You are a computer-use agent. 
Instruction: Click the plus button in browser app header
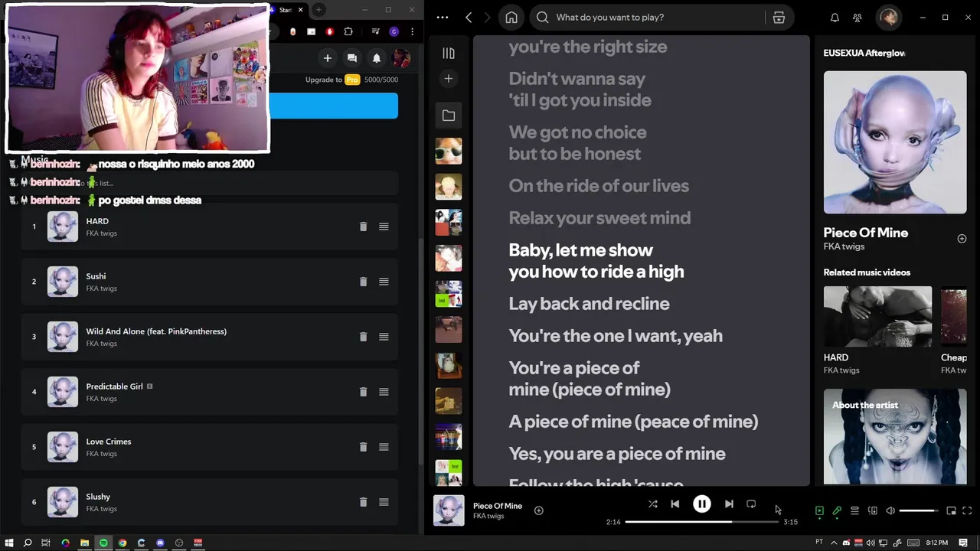click(327, 58)
